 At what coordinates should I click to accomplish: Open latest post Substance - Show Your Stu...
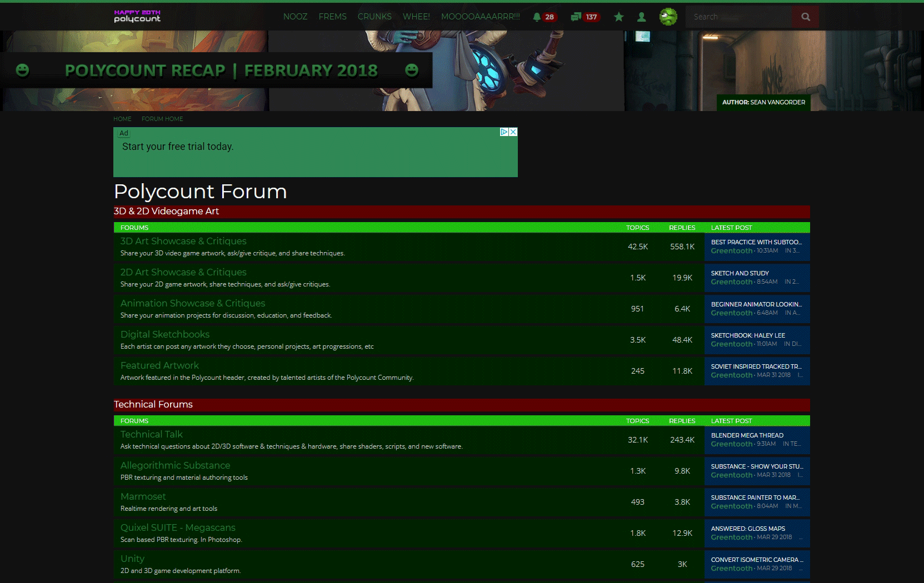point(757,466)
